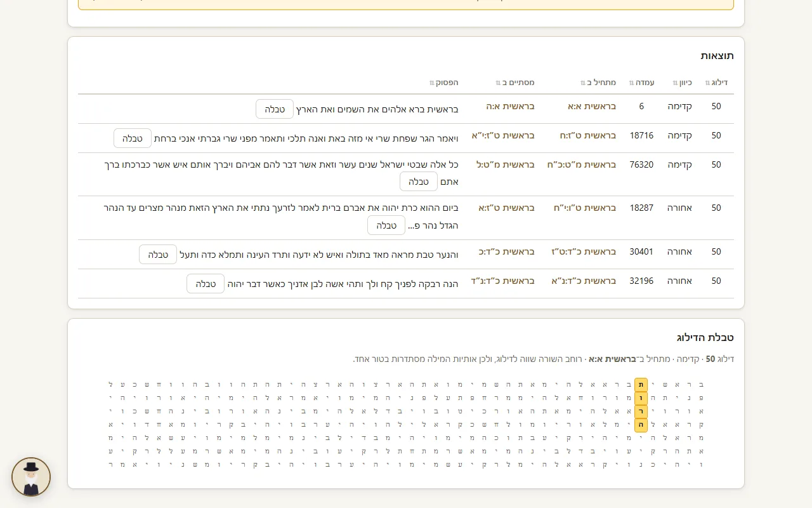Open טבלה for the row at position 6
The image size is (812, 508).
click(275, 109)
